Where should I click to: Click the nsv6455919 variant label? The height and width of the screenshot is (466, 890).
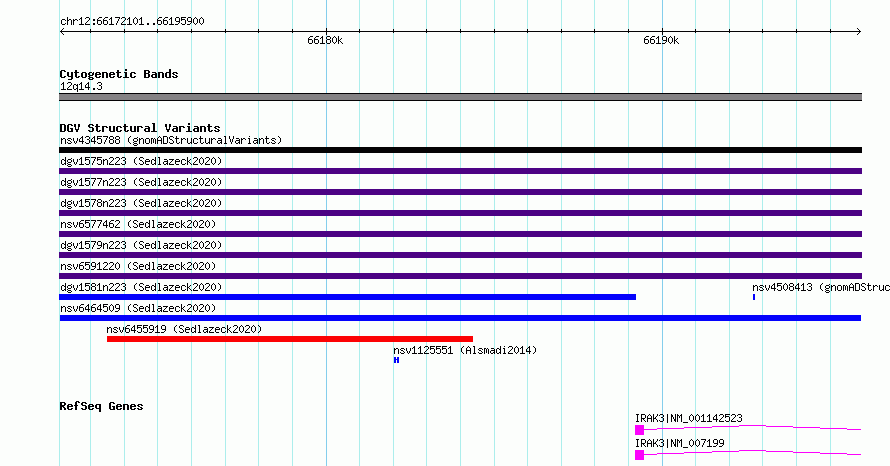tap(184, 329)
